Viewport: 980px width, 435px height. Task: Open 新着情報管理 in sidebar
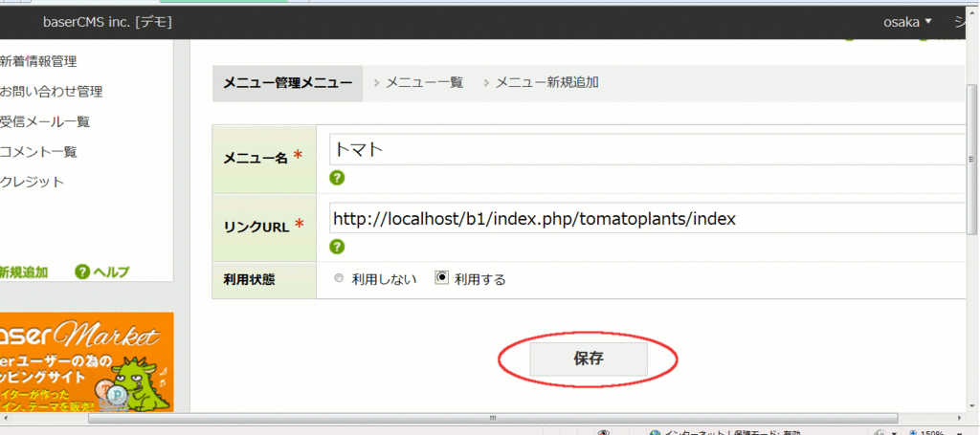(38, 61)
